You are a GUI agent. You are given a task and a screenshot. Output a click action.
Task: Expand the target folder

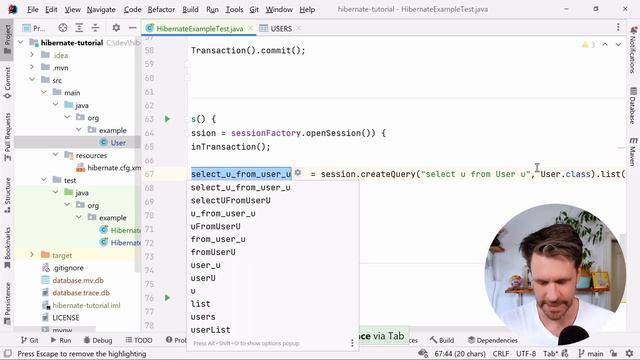32,255
